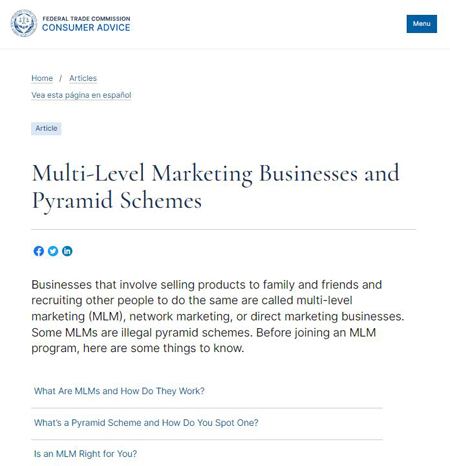This screenshot has width=450, height=466.
Task: Click the Article tag label
Action: click(x=46, y=128)
